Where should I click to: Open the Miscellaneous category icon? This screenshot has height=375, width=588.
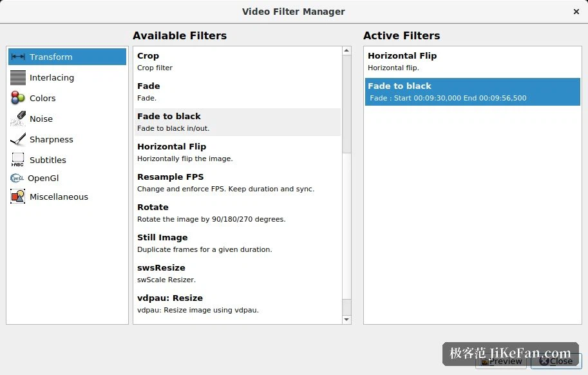(x=18, y=197)
